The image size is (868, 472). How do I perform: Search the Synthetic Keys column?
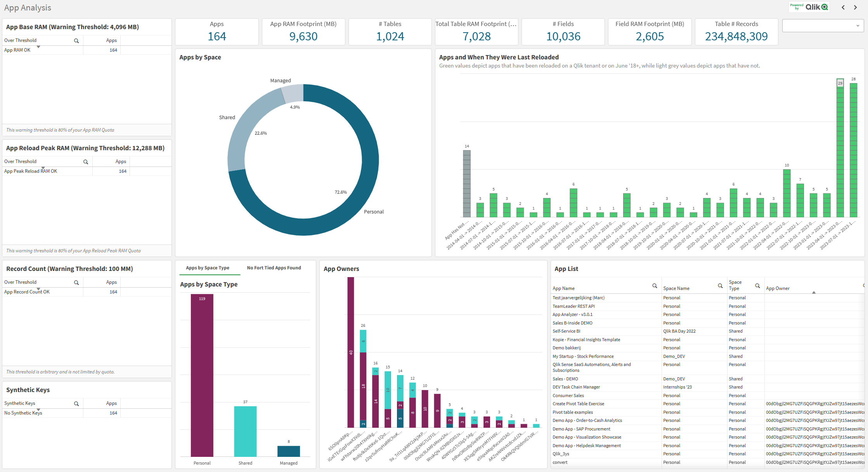76,403
